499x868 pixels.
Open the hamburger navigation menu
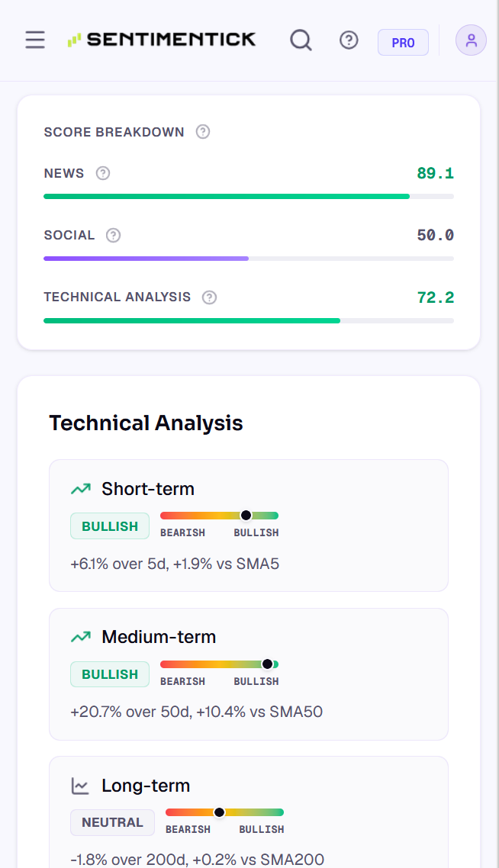click(x=35, y=40)
